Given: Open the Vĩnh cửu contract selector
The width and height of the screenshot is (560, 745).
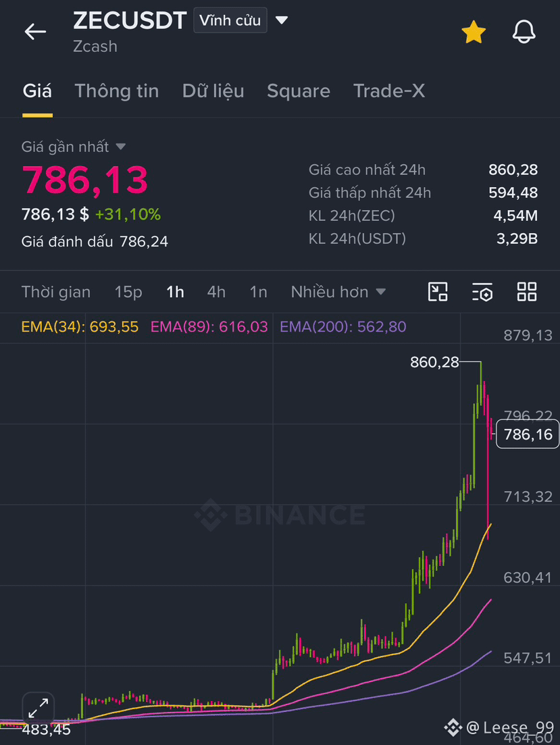Looking at the screenshot, I should (x=230, y=20).
